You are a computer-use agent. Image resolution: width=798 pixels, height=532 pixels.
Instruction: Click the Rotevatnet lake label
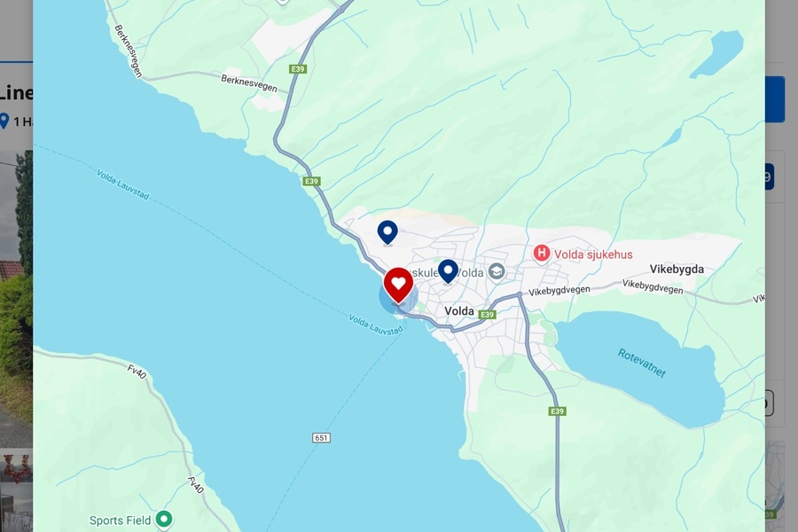pos(641,363)
